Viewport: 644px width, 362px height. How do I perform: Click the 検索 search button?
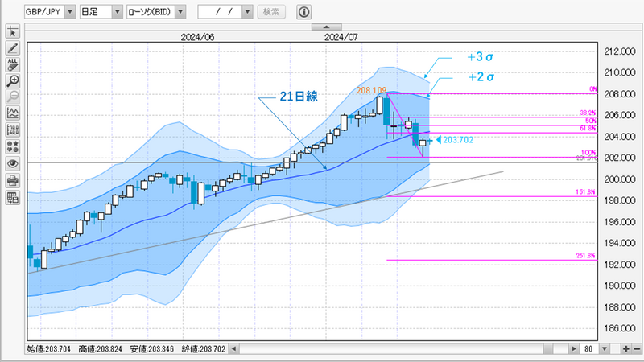pyautogui.click(x=271, y=12)
